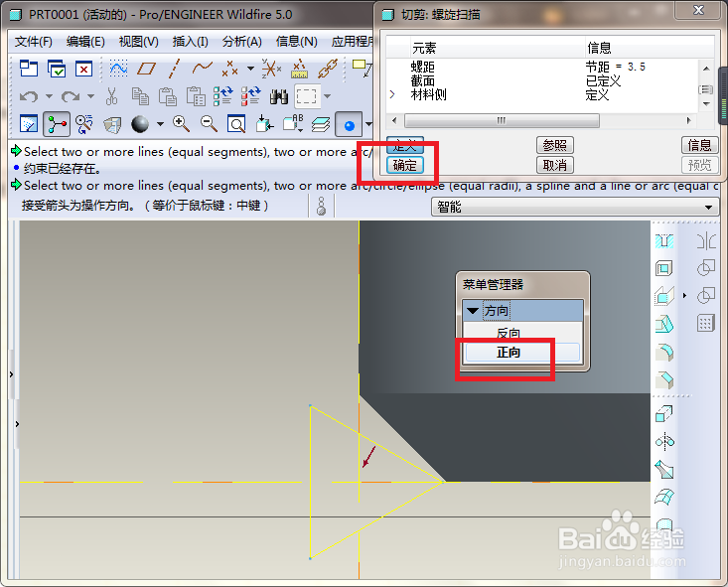Select the Round tool in the right toolbar

[x=664, y=352]
